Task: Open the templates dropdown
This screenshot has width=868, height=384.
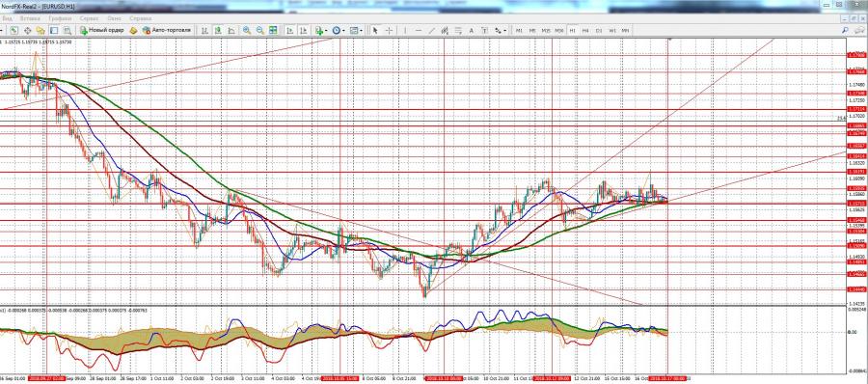Action: tap(356, 31)
